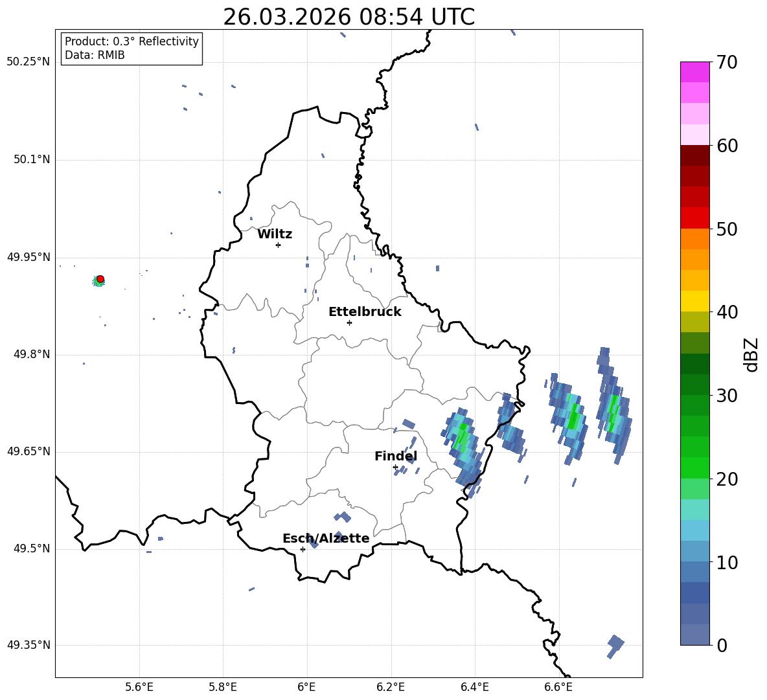Click the 20 dBZ colorbar label

727,479
